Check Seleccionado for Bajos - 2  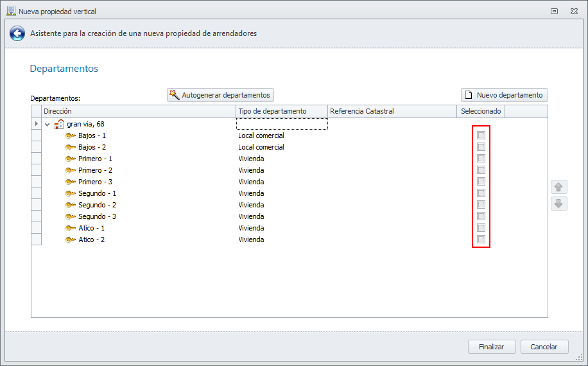[481, 146]
